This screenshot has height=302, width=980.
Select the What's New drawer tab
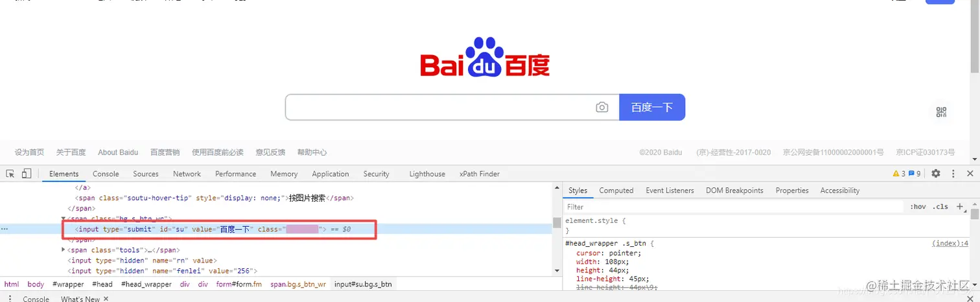point(80,299)
